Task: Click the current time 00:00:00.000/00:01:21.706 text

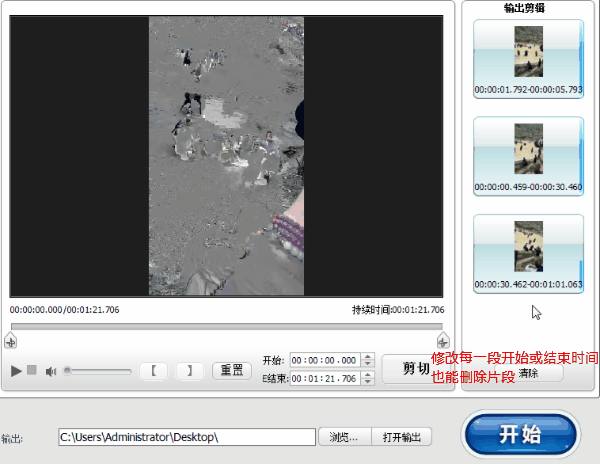Action: click(x=64, y=309)
